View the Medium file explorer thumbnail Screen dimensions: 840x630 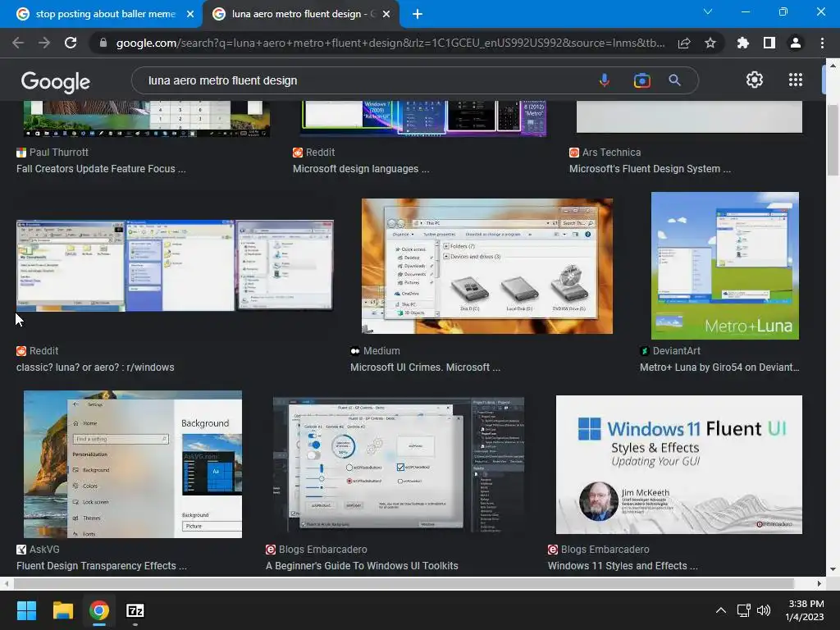click(487, 267)
